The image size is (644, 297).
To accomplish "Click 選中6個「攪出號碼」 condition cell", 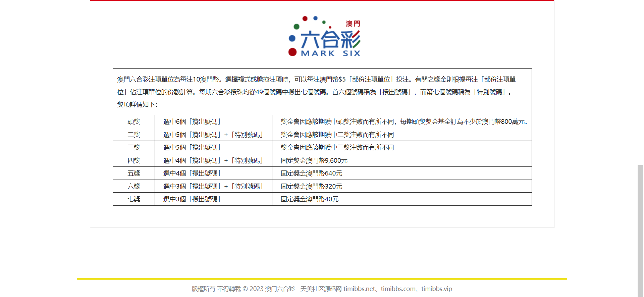I will [213, 121].
